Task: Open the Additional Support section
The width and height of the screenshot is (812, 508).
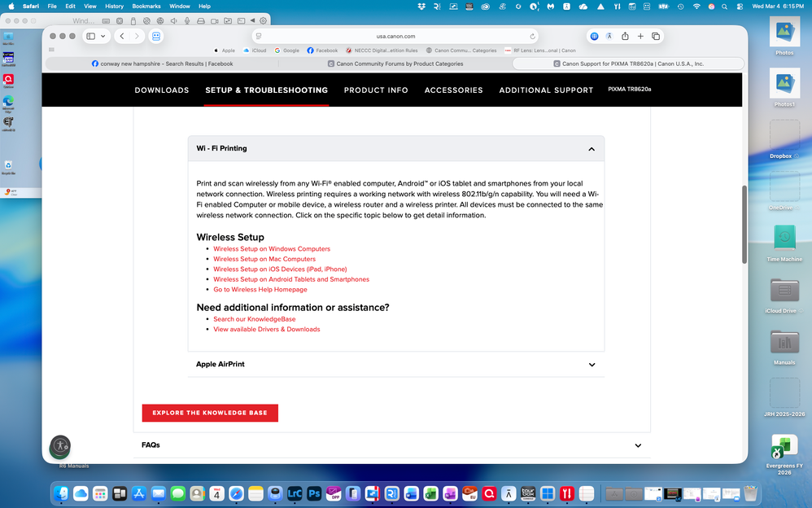Action: (546, 90)
